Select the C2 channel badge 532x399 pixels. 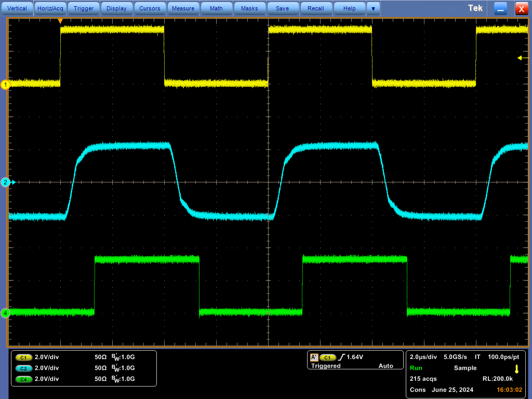coord(23,368)
